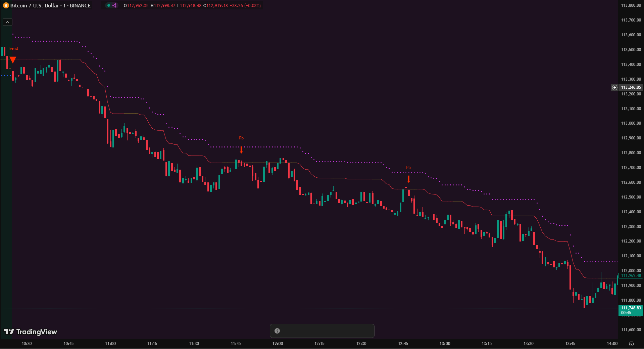Click the 113,246.05 crosshair price label
The width and height of the screenshot is (644, 349).
click(x=631, y=87)
